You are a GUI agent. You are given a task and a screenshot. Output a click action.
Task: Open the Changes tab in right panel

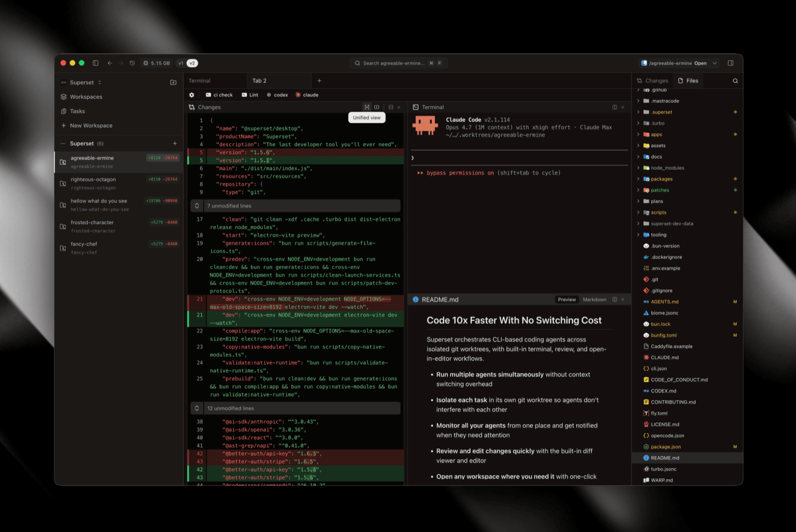click(652, 81)
